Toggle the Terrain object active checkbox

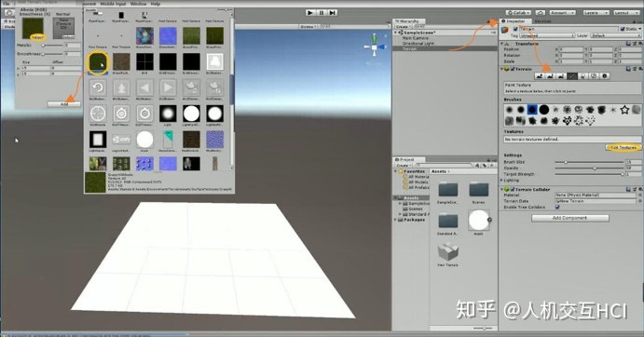click(x=515, y=29)
